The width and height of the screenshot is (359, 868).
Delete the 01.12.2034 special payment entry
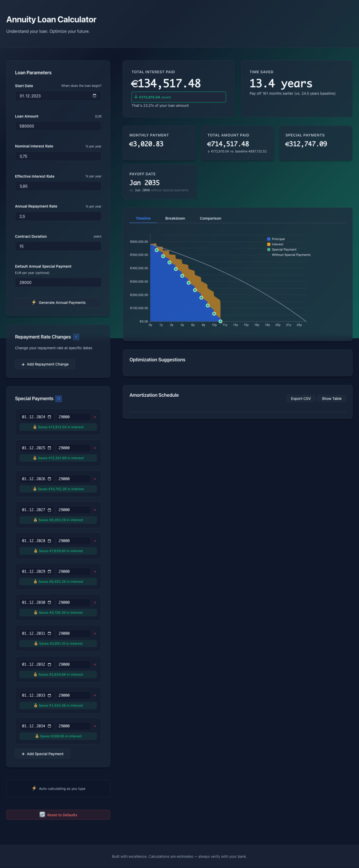tap(95, 726)
